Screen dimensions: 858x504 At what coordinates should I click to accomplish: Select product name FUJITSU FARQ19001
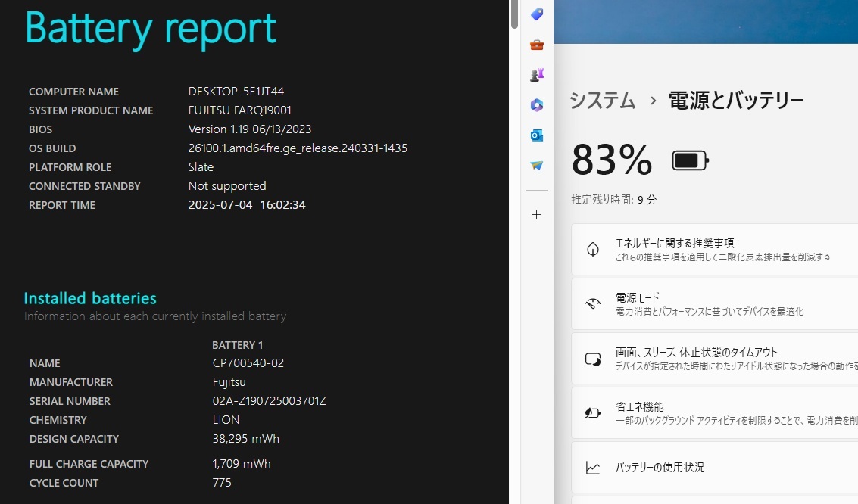click(x=239, y=110)
